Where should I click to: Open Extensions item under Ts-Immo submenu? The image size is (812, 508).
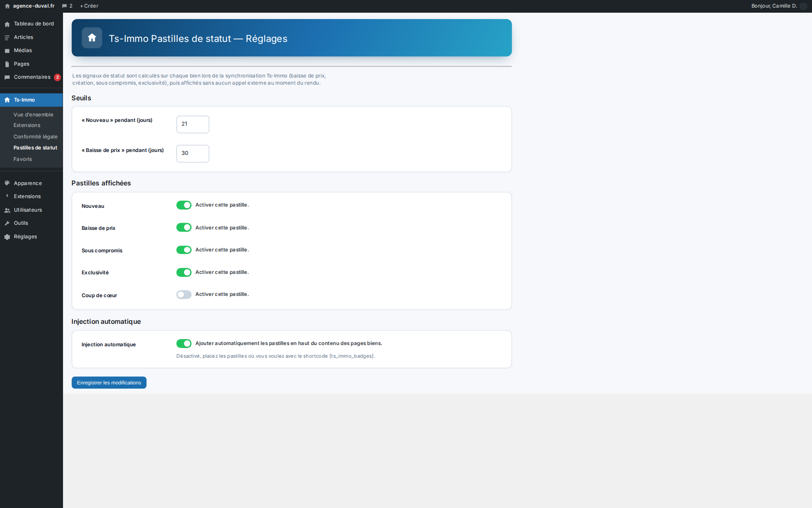[27, 125]
